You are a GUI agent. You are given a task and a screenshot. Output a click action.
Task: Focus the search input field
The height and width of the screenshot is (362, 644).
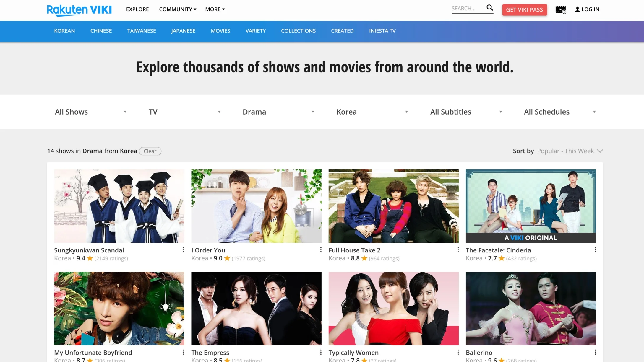[x=468, y=9]
